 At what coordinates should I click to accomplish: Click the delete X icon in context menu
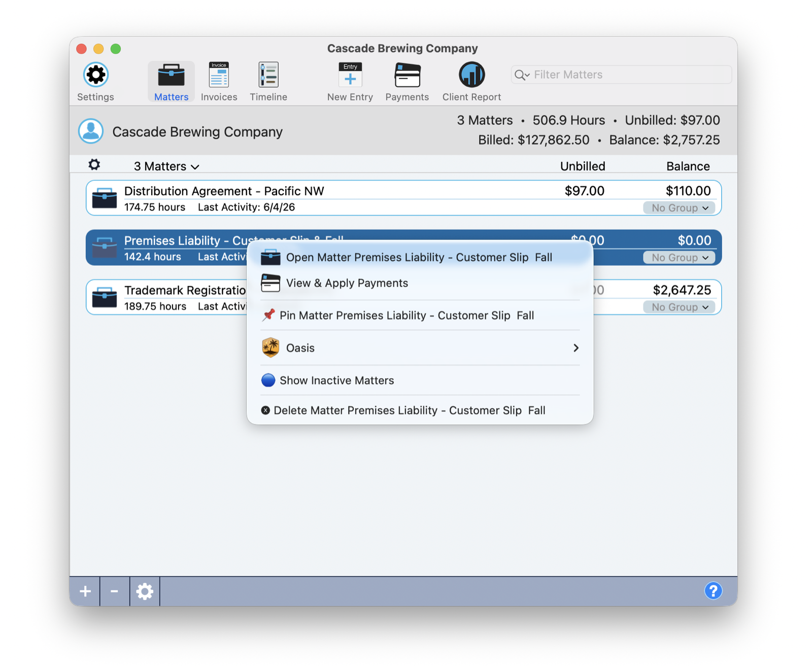265,410
